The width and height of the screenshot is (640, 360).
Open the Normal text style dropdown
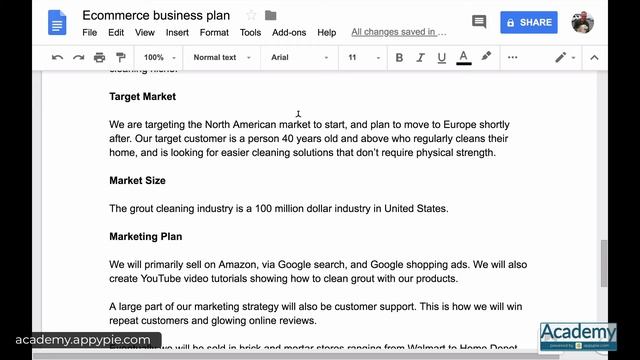click(222, 58)
